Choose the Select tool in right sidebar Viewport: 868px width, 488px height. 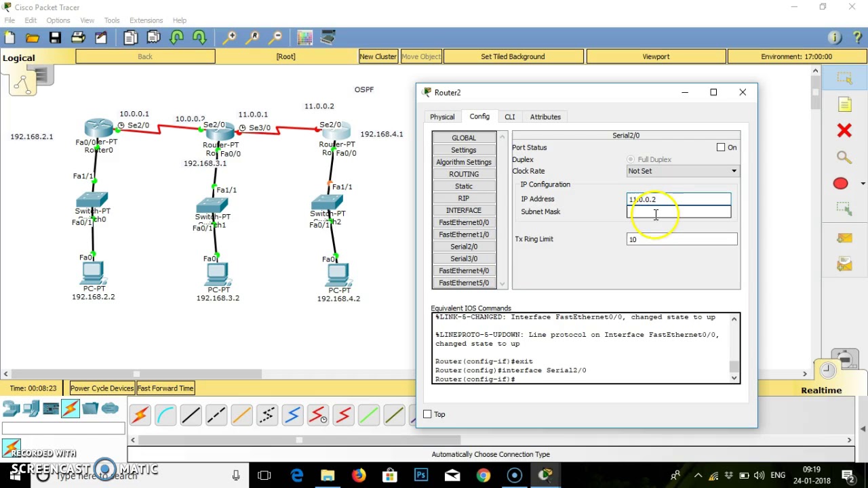click(x=844, y=79)
